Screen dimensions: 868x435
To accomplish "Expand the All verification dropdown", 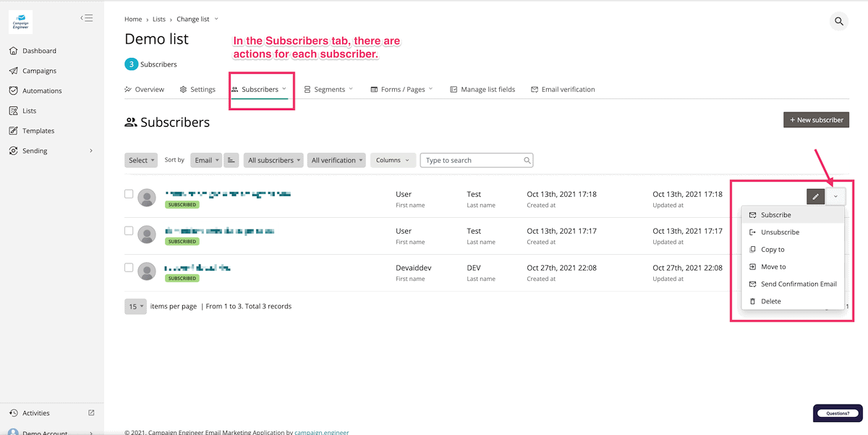I will (336, 160).
